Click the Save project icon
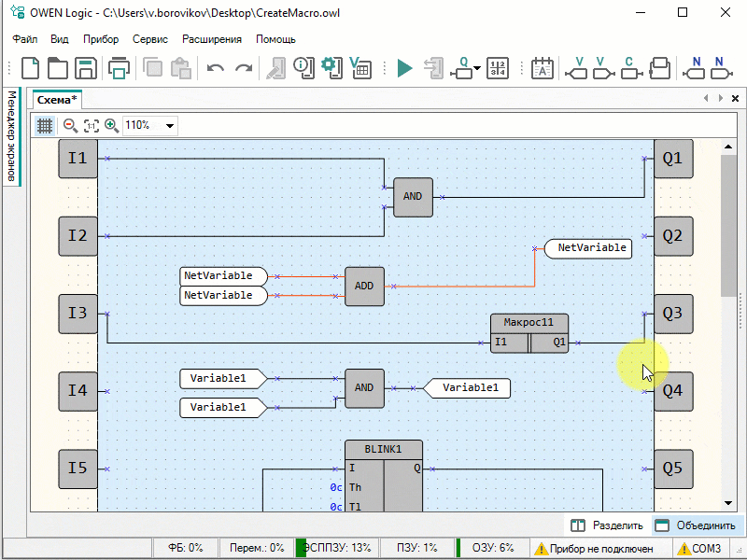 tap(86, 68)
